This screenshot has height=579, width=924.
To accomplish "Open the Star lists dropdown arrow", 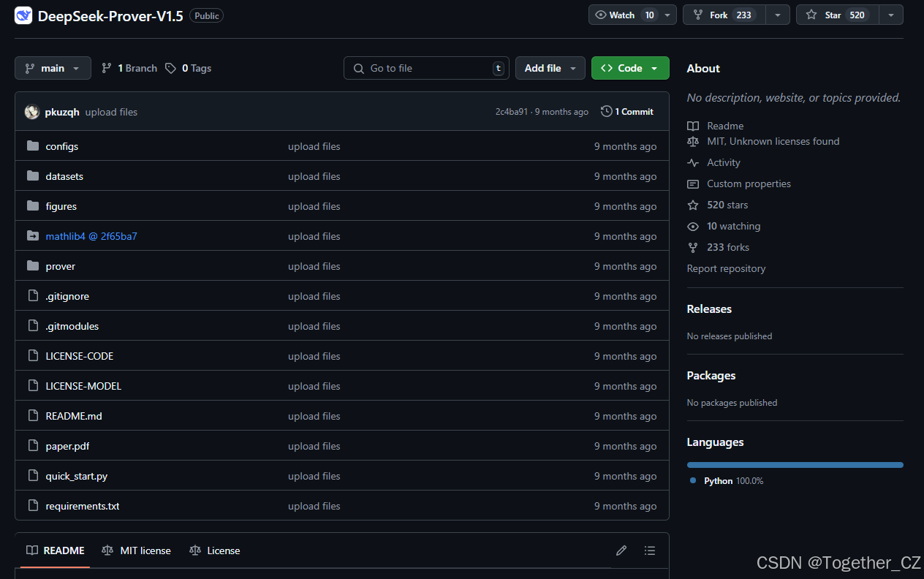I will [890, 15].
